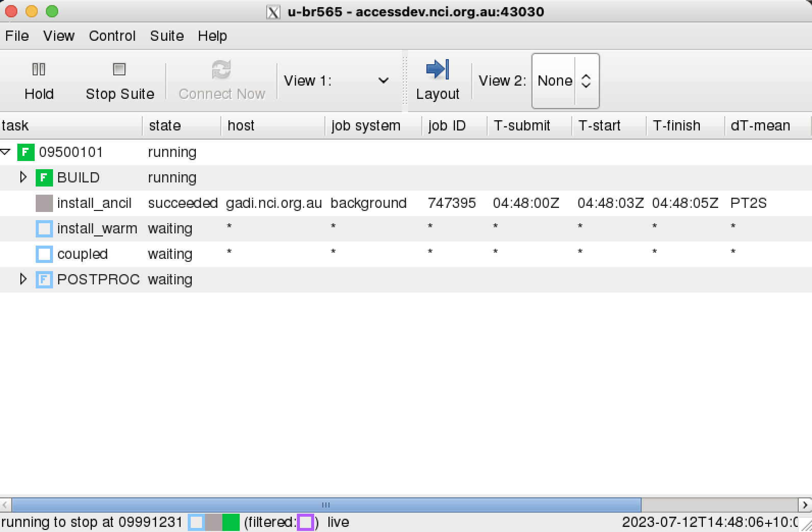Open the File menu
812x532 pixels.
17,36
